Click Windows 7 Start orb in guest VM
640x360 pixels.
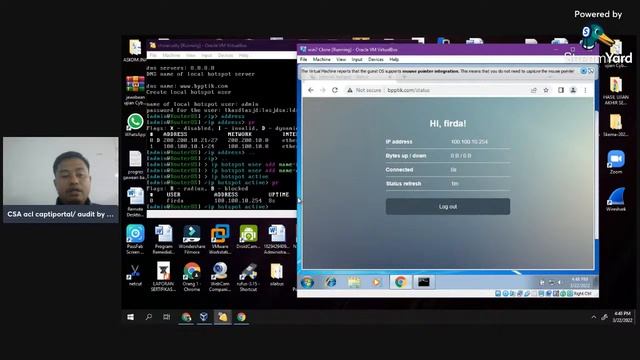(x=307, y=282)
